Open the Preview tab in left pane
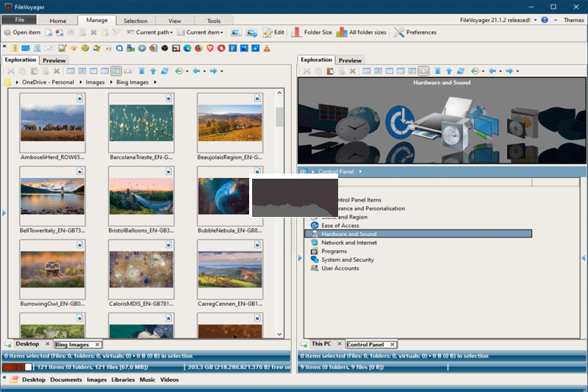 [x=54, y=60]
